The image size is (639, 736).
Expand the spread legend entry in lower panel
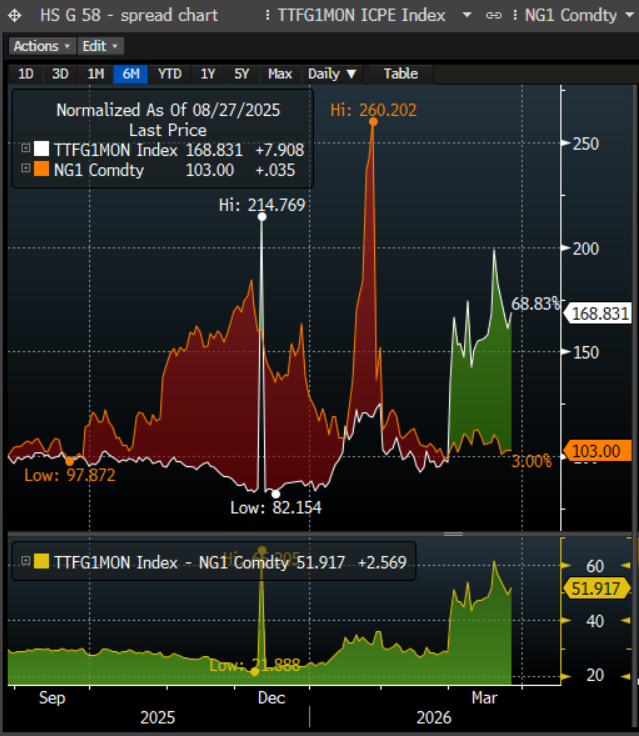(x=26, y=561)
